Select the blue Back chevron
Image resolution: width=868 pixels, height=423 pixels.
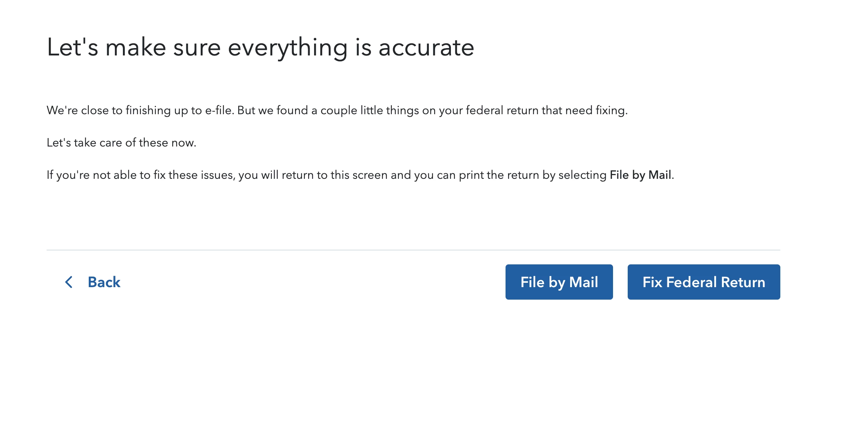tap(69, 282)
